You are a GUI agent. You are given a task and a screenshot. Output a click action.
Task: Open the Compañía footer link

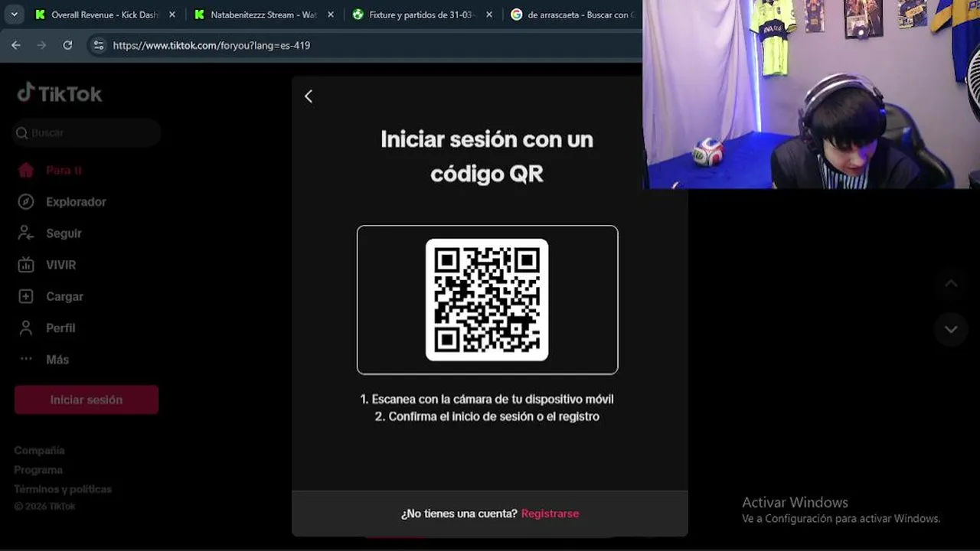pyautogui.click(x=39, y=451)
